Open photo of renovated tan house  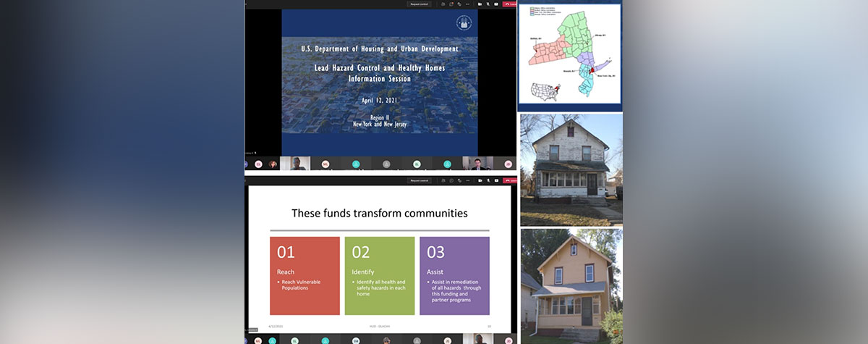[571, 285]
